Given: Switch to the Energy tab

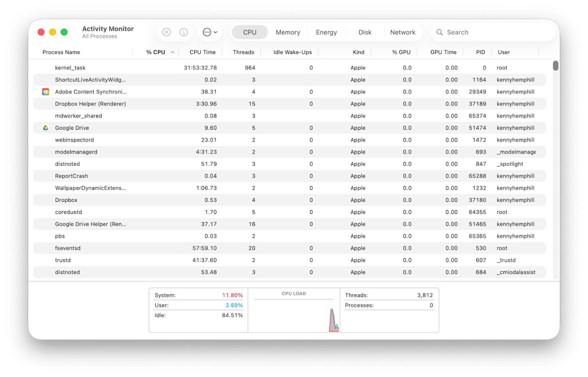Looking at the screenshot, I should click(x=326, y=32).
